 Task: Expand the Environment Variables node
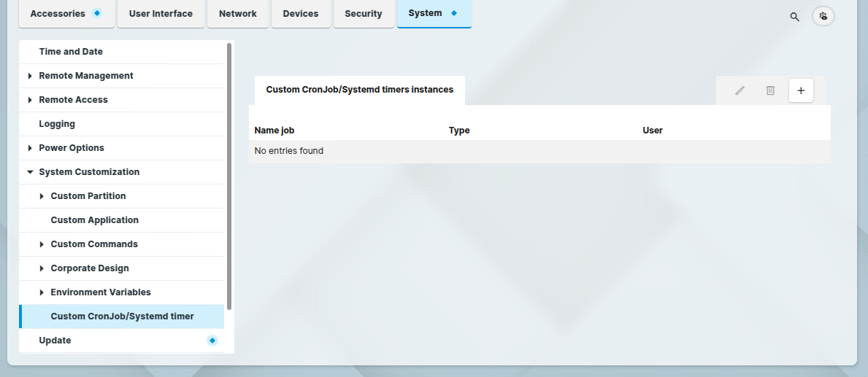[42, 292]
